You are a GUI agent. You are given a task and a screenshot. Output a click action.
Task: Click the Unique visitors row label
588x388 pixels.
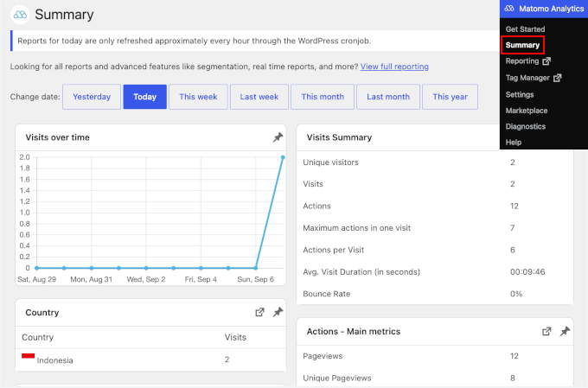tap(330, 162)
